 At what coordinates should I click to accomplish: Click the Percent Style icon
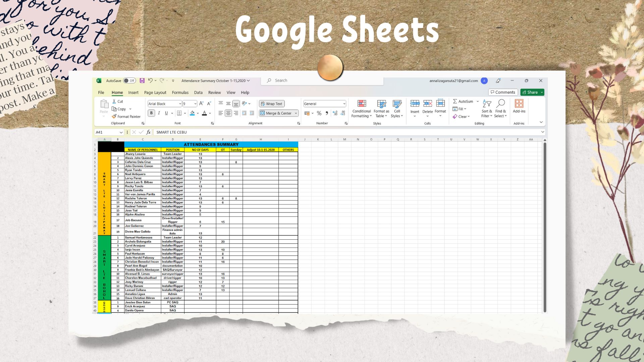[x=319, y=113]
